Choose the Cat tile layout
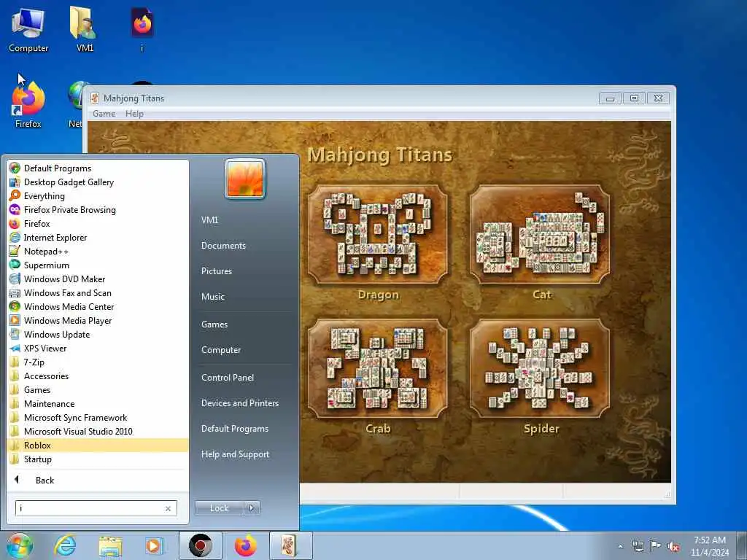Image resolution: width=747 pixels, height=560 pixels. [x=540, y=235]
